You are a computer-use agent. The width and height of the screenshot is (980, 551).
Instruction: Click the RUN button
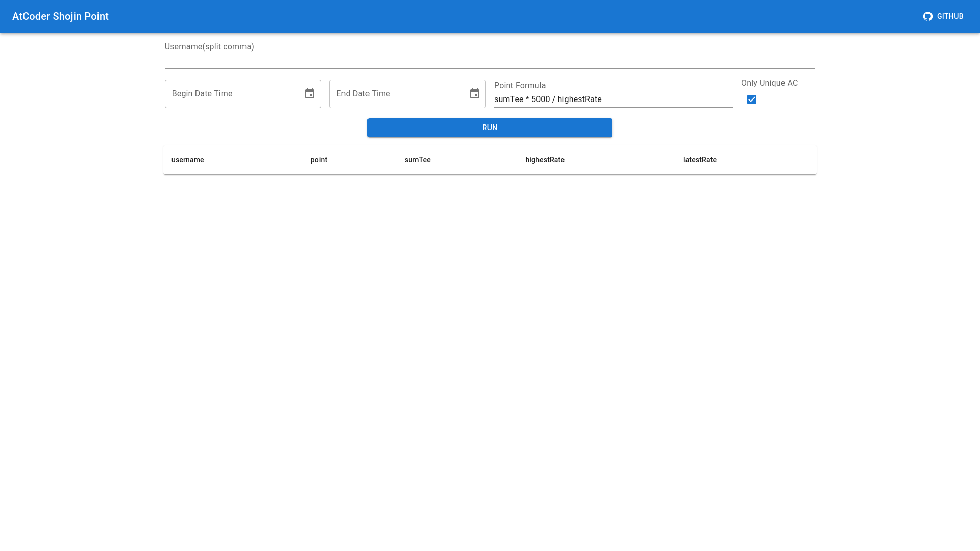(x=490, y=128)
